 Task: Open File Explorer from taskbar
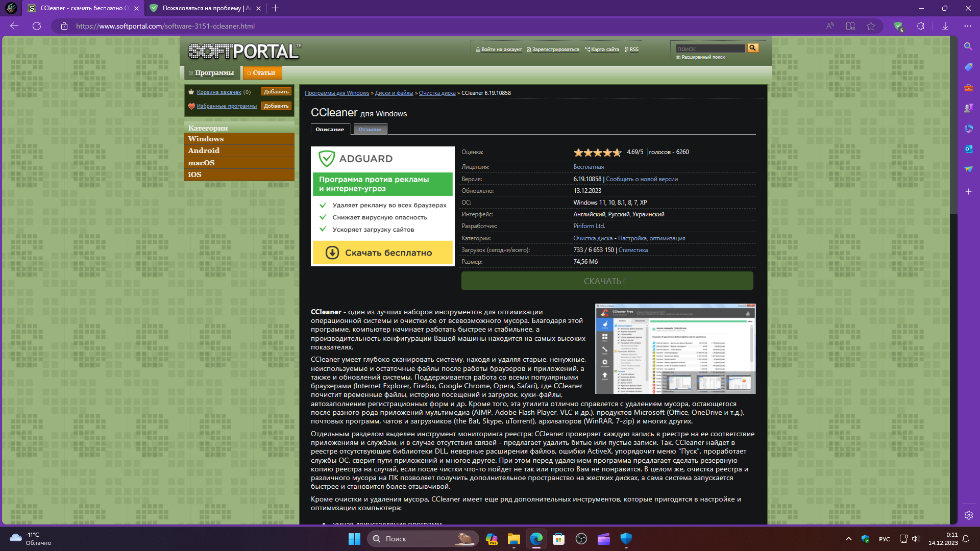point(513,539)
